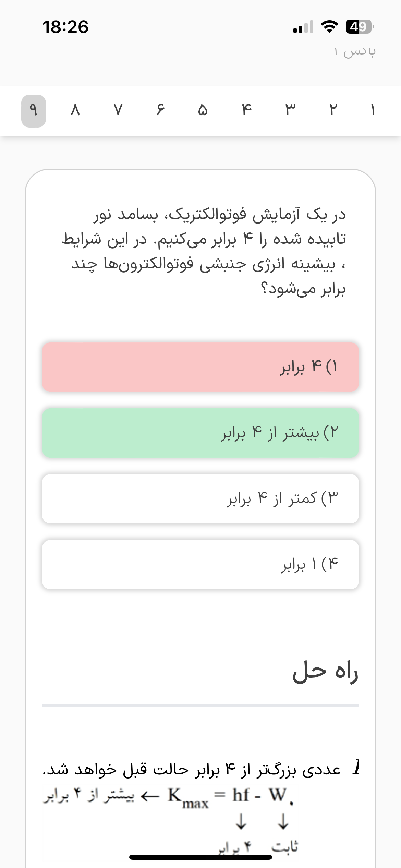Tap the راه حل solution heading
Image resolution: width=401 pixels, height=868 pixels.
click(325, 671)
